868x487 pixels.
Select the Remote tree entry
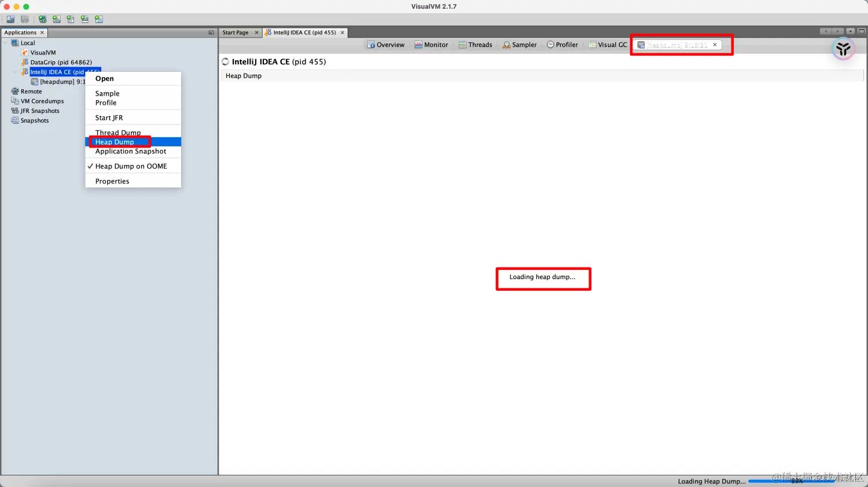(31, 91)
